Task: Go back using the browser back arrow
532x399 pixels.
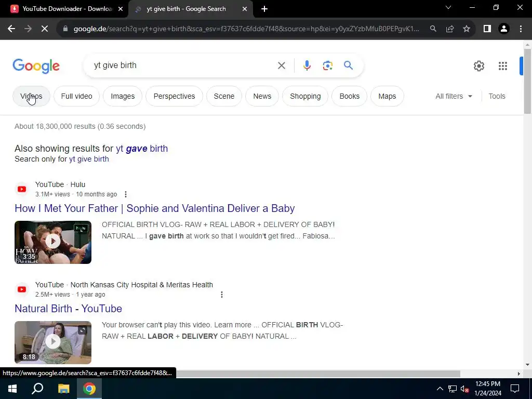Action: 11,29
